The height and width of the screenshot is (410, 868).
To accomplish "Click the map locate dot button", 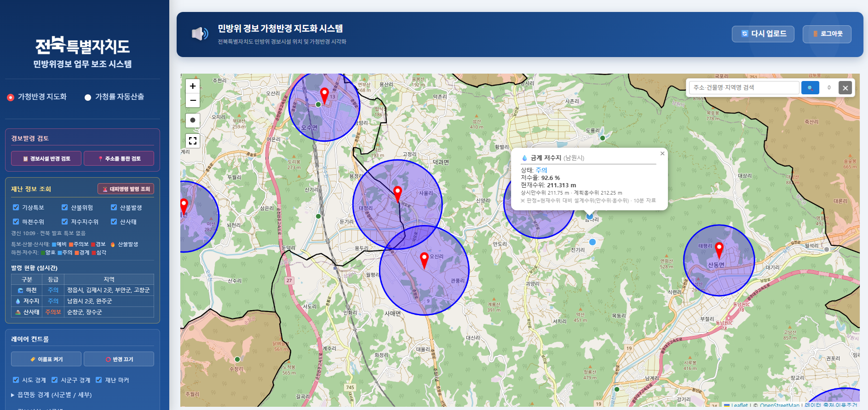I will pyautogui.click(x=193, y=120).
